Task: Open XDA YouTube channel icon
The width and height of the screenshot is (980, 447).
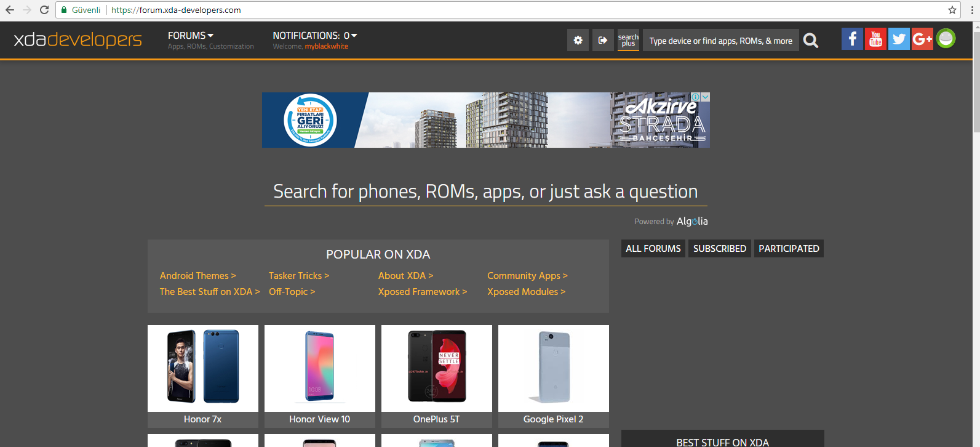Action: point(875,39)
